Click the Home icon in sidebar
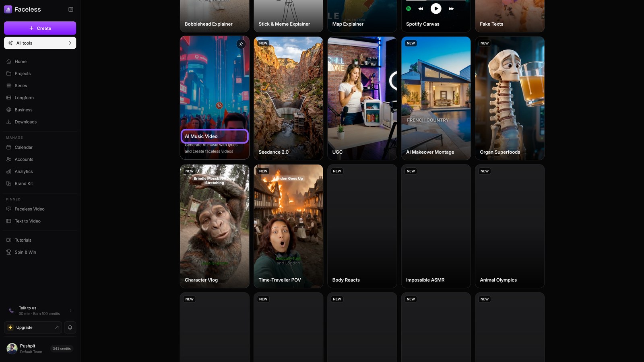This screenshot has height=362, width=644. point(9,62)
